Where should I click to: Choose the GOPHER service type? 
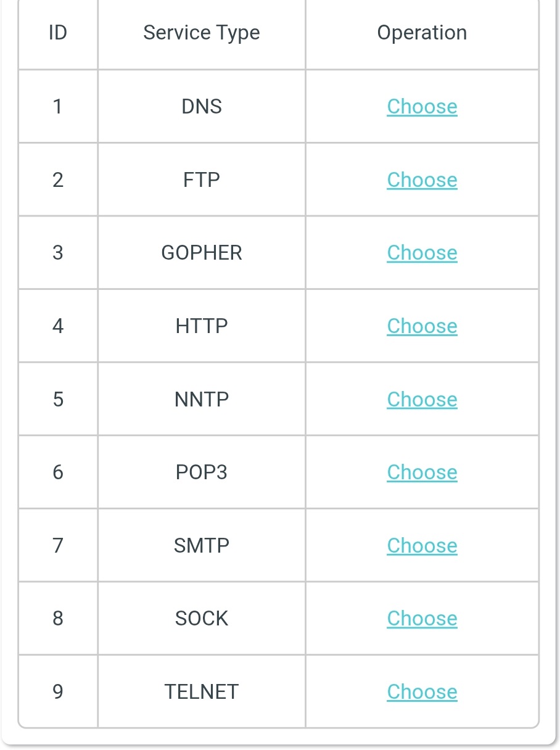point(422,252)
